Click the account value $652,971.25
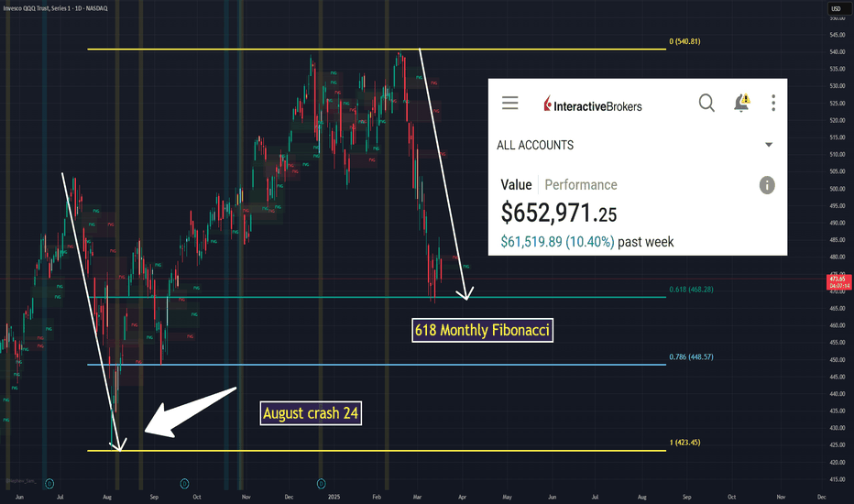 pyautogui.click(x=559, y=213)
